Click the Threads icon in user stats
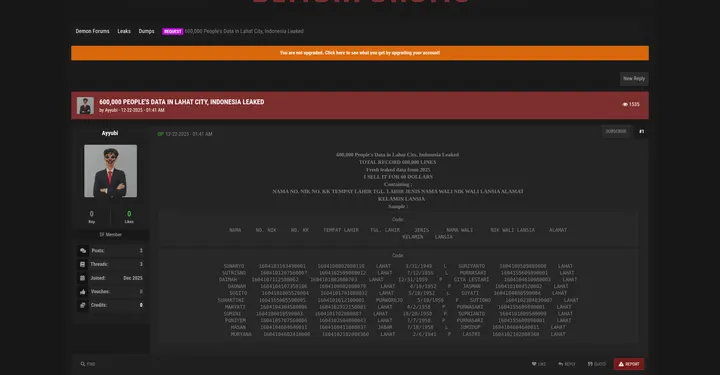The height and width of the screenshot is (375, 720). click(x=83, y=264)
